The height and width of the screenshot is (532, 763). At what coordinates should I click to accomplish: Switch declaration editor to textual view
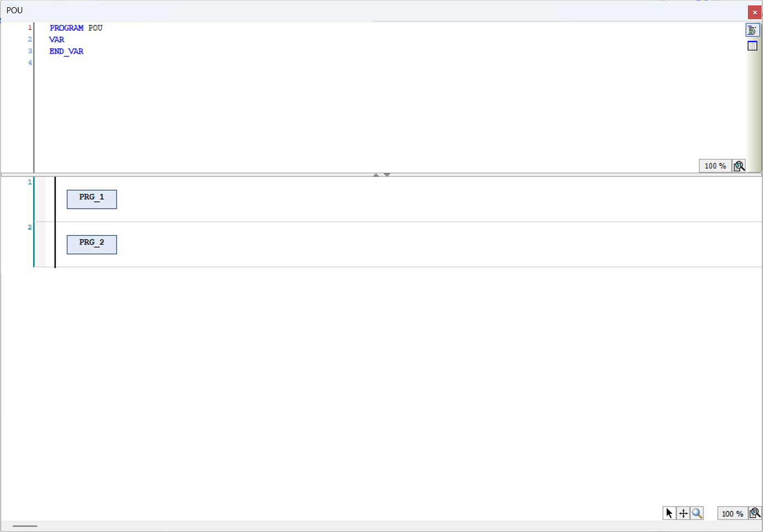pos(752,30)
